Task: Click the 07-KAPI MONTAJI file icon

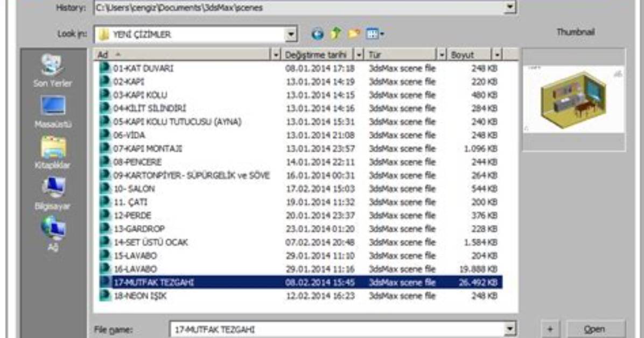Action: click(105, 148)
